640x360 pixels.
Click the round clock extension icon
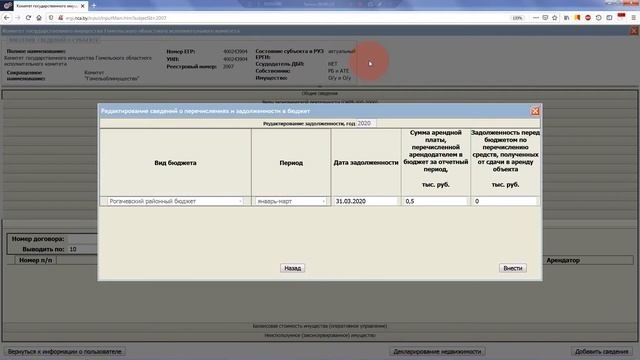click(x=598, y=18)
